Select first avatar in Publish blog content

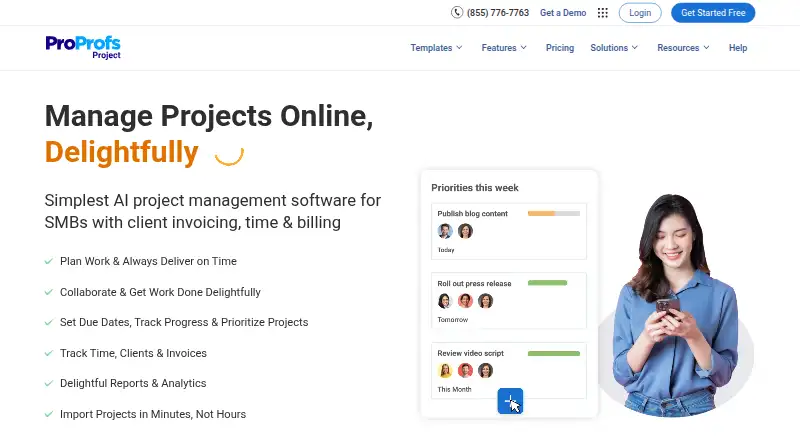[x=445, y=231]
